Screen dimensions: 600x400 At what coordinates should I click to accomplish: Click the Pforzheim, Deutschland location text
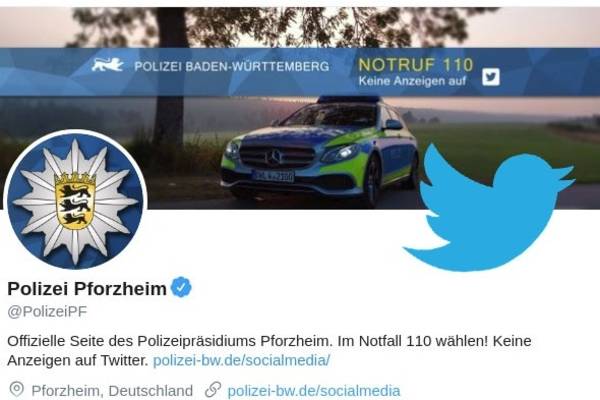tap(112, 391)
